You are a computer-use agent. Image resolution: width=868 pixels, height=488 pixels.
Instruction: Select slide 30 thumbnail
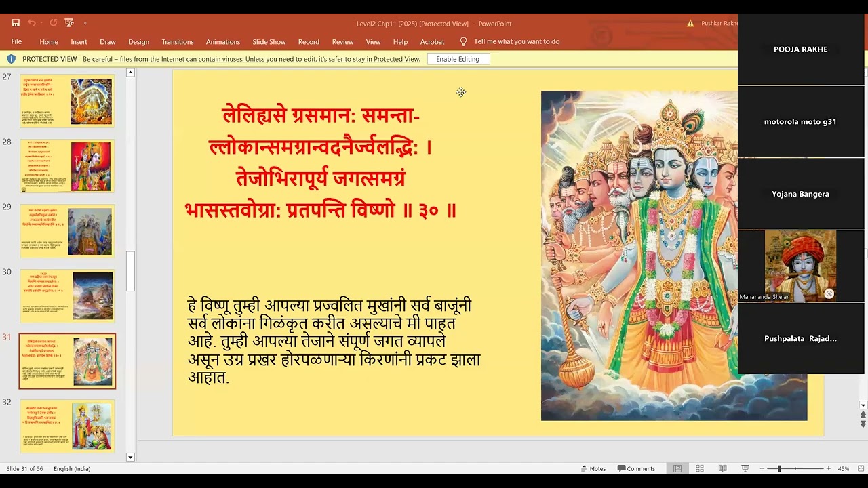tap(67, 296)
